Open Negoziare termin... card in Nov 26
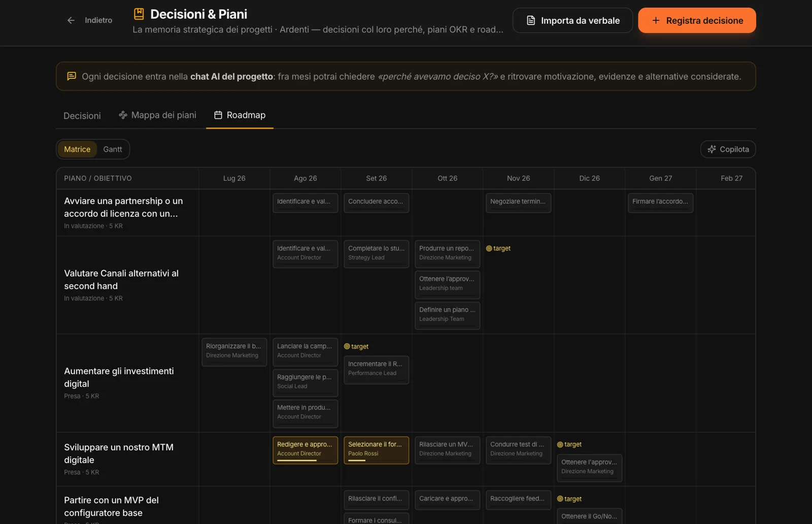The height and width of the screenshot is (524, 812). tap(518, 203)
